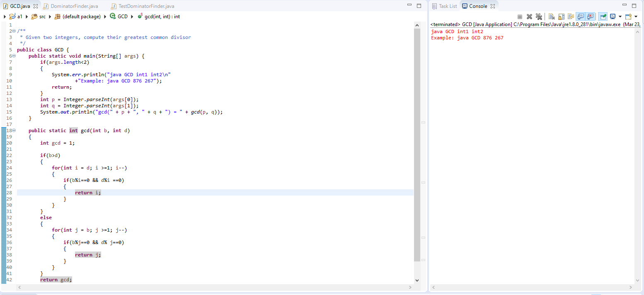The height and width of the screenshot is (295, 644).
Task: Toggle Word Wrap in Console toolbar
Action: coord(571,17)
